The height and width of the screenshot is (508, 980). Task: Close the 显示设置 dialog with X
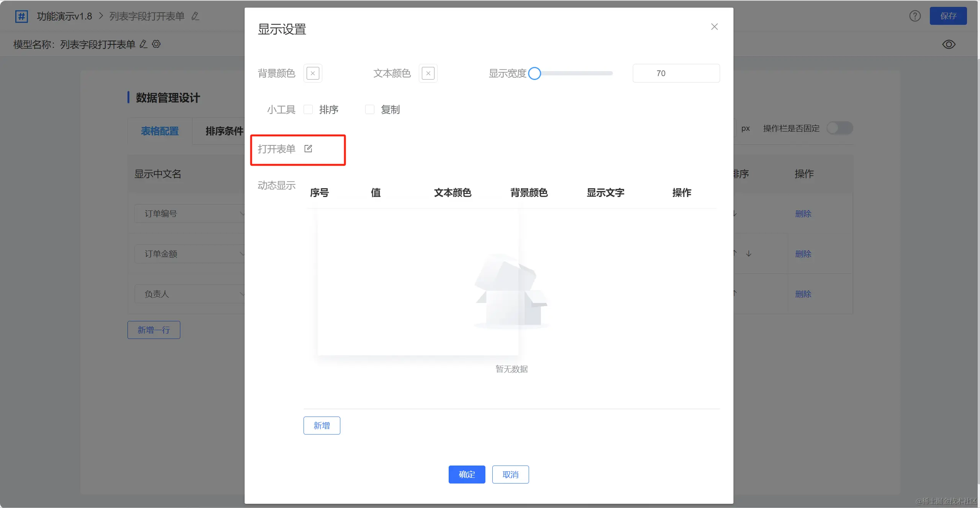point(714,27)
